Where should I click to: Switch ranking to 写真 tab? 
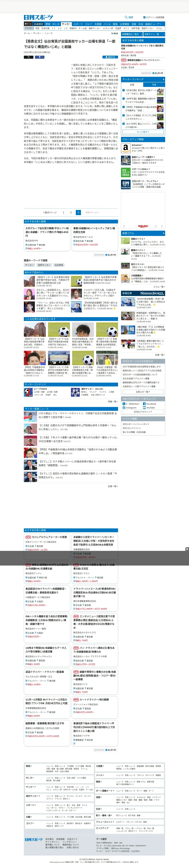pos(154,85)
